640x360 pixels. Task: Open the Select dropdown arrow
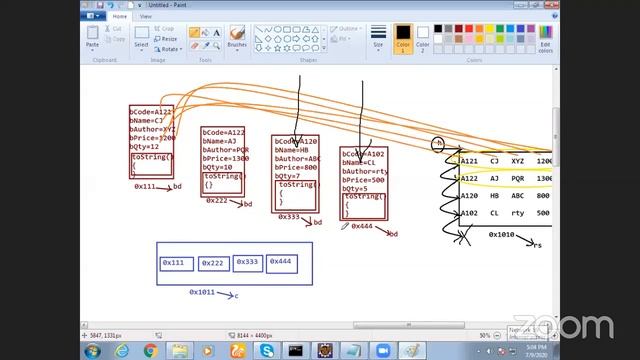click(142, 50)
